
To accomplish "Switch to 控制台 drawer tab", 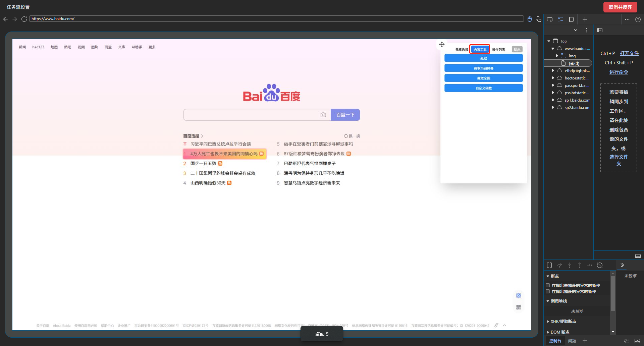I will coord(555,341).
